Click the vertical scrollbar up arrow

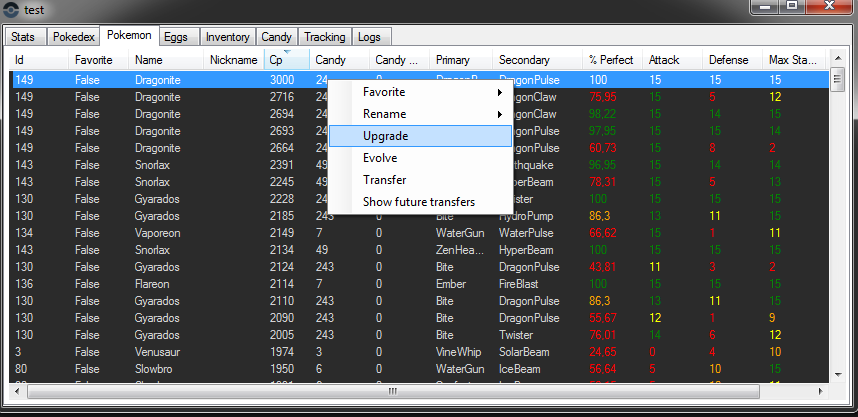click(x=838, y=57)
